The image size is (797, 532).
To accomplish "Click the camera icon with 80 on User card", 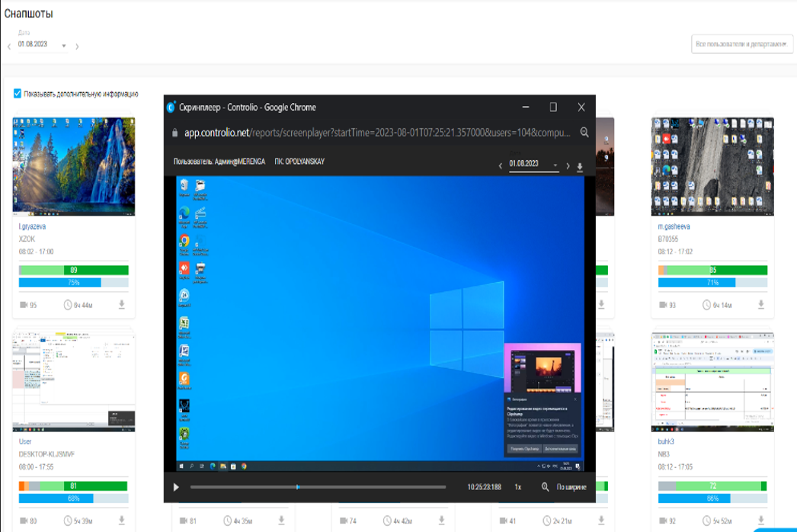I will point(24,521).
